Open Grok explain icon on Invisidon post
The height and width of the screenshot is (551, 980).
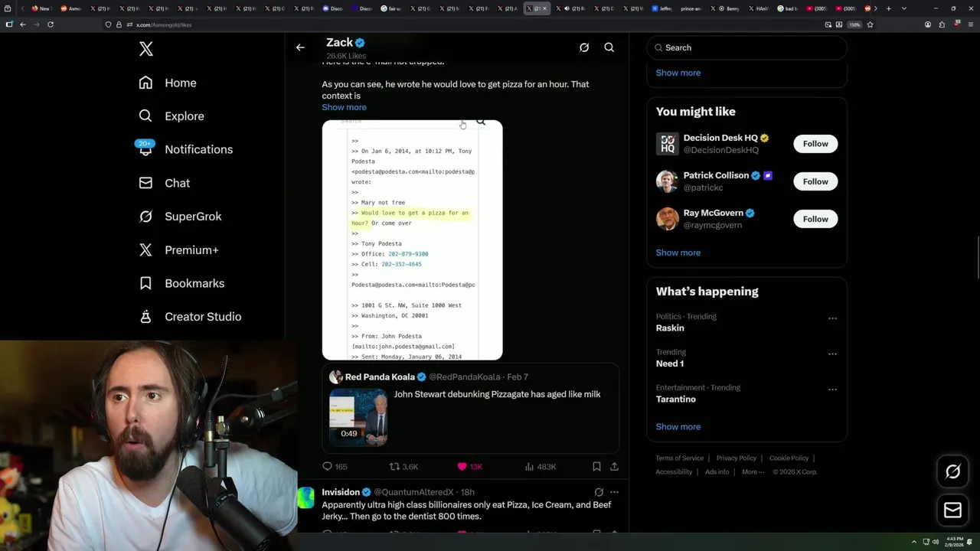point(599,492)
